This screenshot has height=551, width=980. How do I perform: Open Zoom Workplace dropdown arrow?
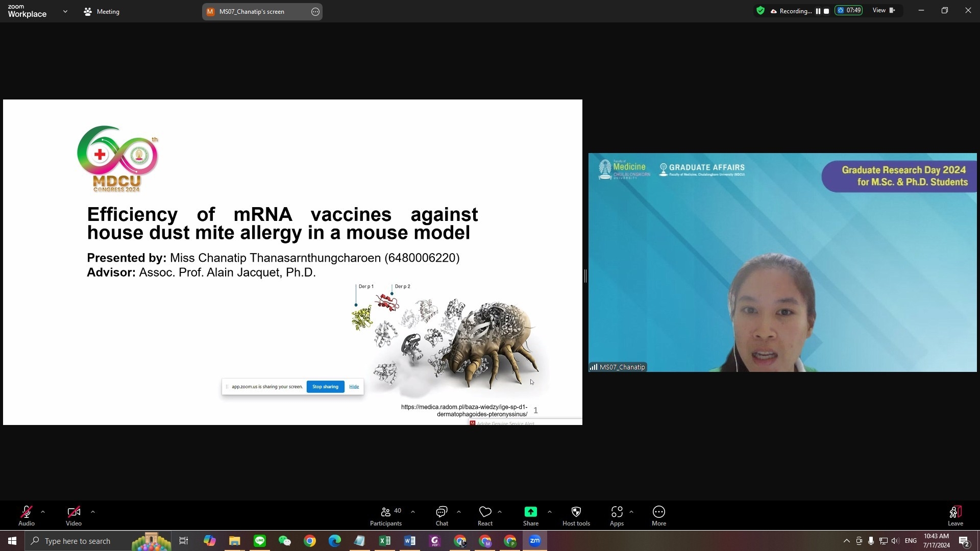(x=65, y=11)
